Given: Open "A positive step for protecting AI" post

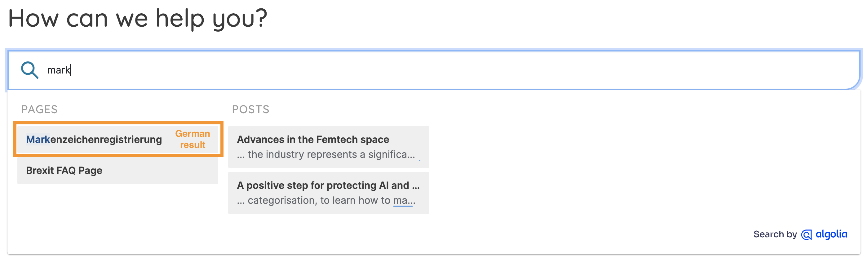Looking at the screenshot, I should click(328, 185).
